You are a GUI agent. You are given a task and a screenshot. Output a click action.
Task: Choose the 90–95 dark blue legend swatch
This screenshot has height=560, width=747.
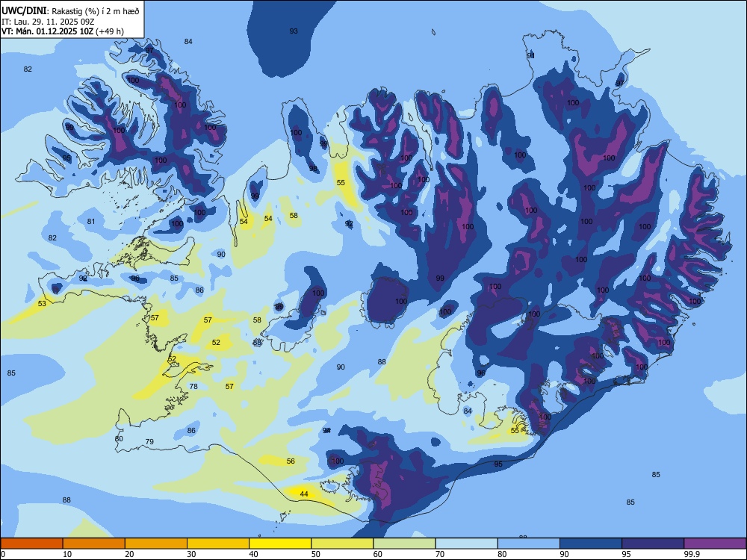[591, 544]
